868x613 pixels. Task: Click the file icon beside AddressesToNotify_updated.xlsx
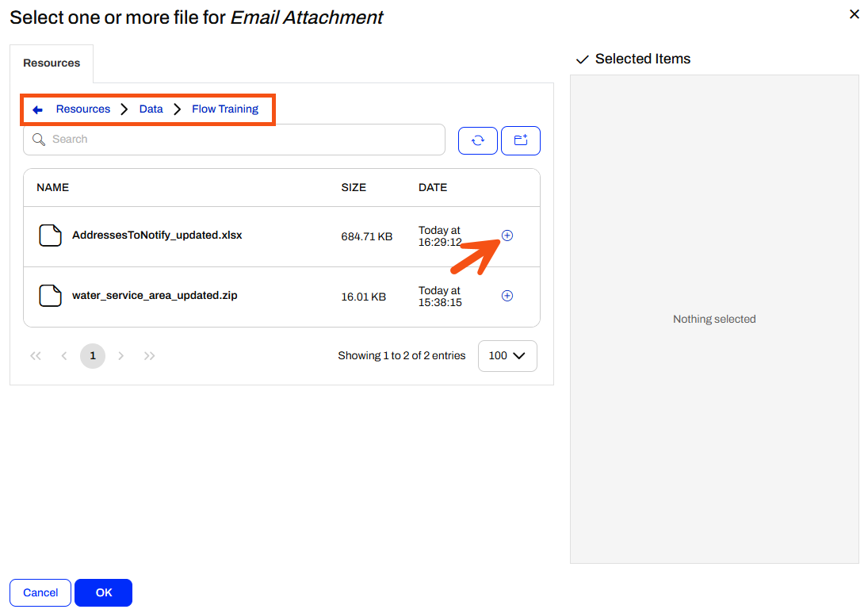(x=51, y=236)
